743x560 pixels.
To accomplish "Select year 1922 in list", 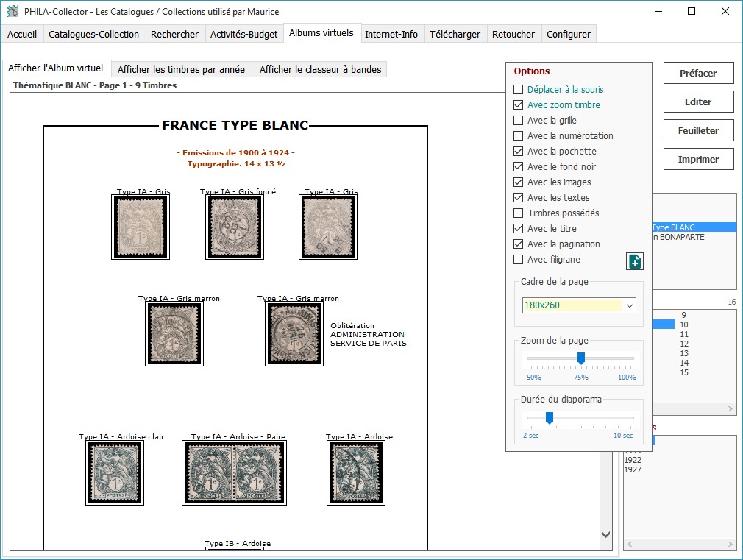I will (633, 460).
